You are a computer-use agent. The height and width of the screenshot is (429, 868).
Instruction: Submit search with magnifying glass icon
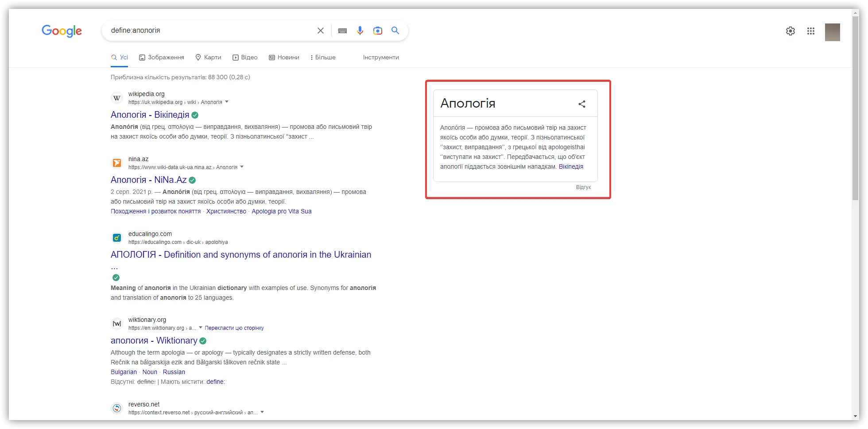coord(395,31)
